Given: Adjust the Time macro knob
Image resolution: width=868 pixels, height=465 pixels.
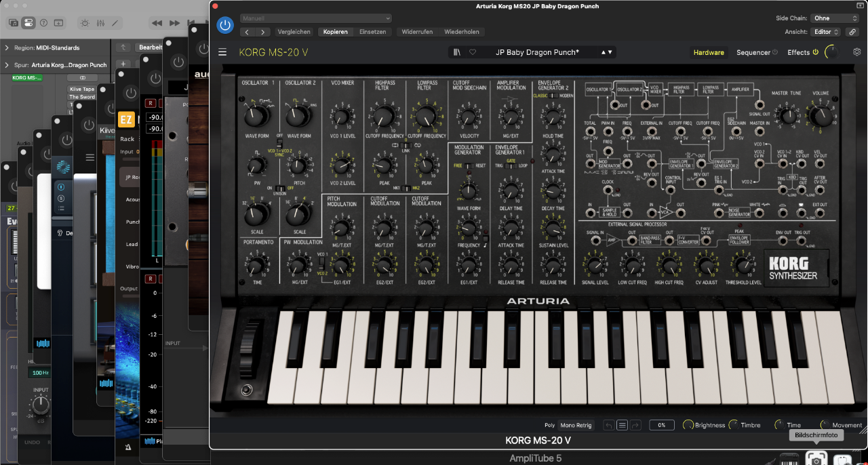Looking at the screenshot, I should (779, 425).
